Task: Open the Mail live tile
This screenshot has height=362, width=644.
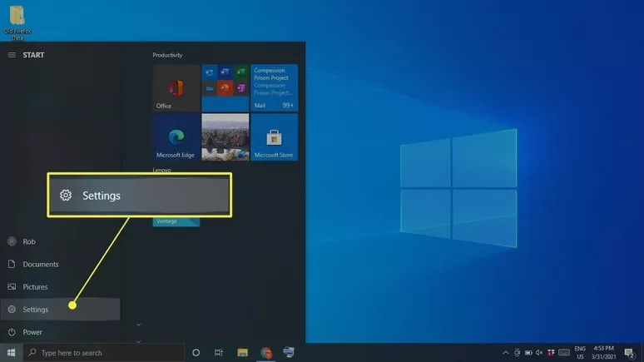Action: tap(274, 88)
